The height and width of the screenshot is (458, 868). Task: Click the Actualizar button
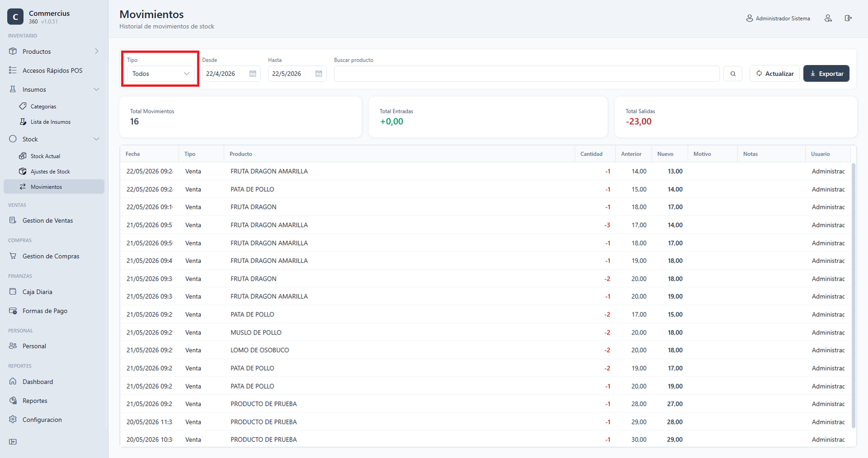pos(775,74)
